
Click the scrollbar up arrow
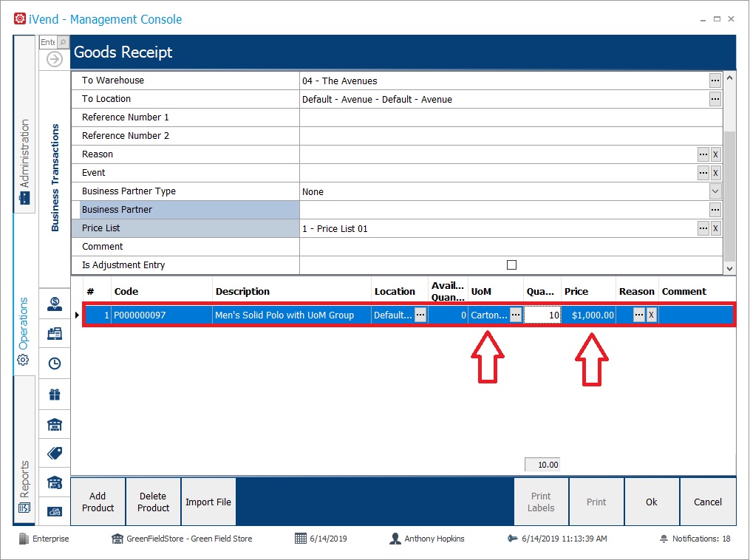tap(729, 78)
